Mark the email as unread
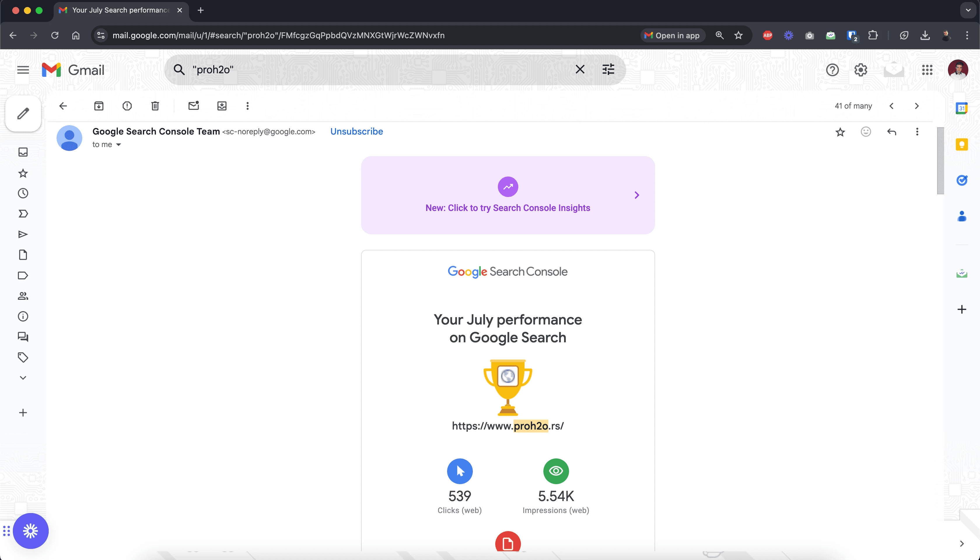Image resolution: width=980 pixels, height=560 pixels. (x=193, y=106)
